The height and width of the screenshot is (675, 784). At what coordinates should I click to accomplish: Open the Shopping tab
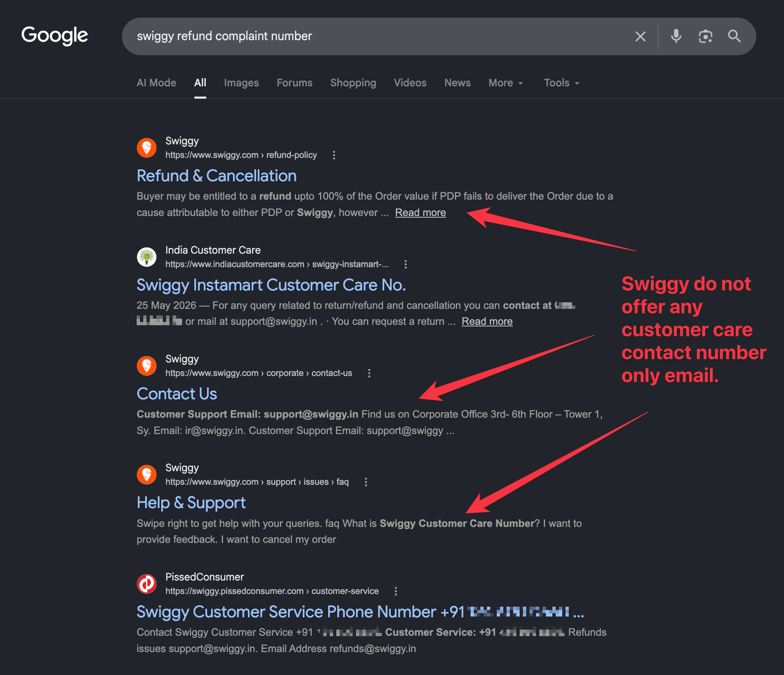(353, 83)
